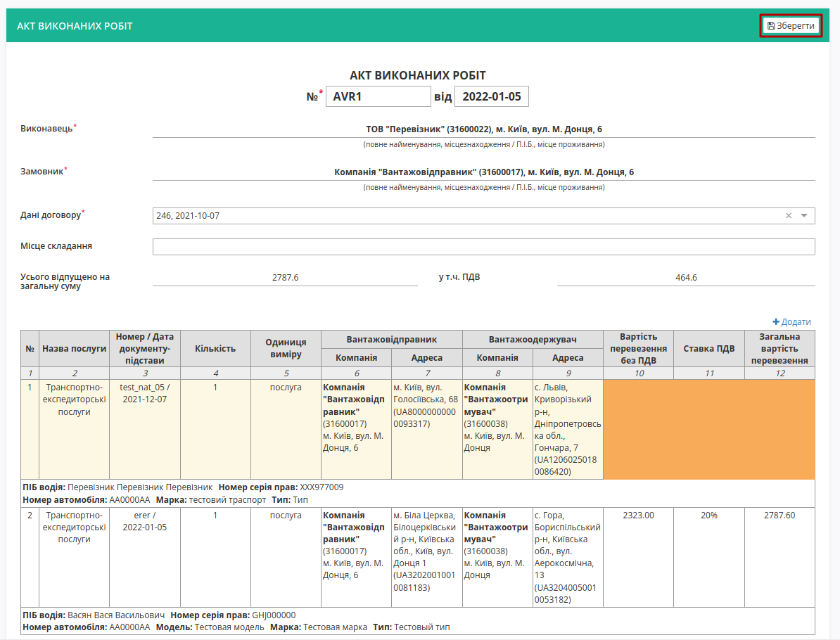Viewport: 840px width, 640px height.
Task: Clear the Дані договору selection with X
Action: (x=789, y=216)
